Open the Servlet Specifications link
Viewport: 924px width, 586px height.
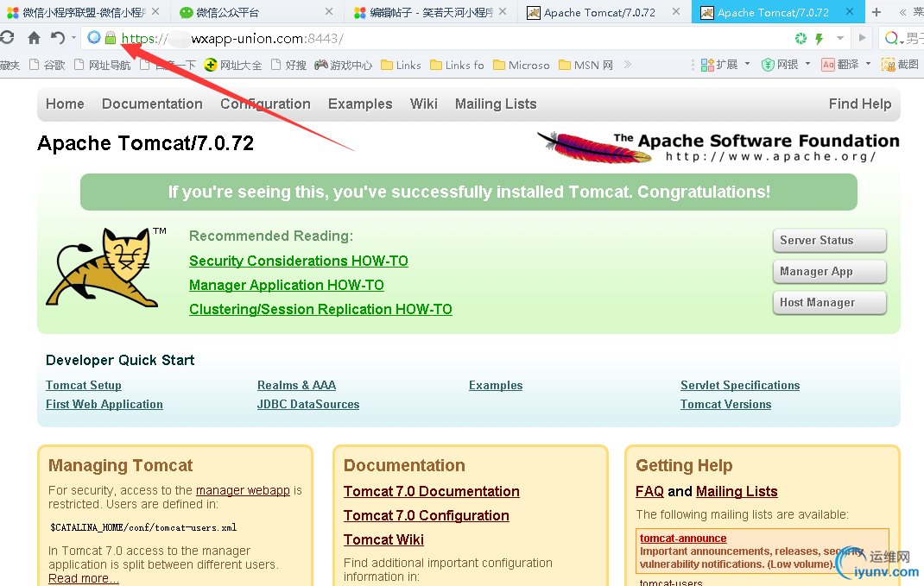(x=740, y=385)
